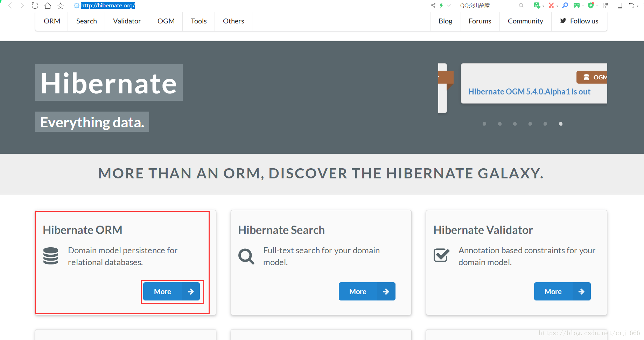
Task: Click the OGM badge on the news card
Action: tap(592, 77)
